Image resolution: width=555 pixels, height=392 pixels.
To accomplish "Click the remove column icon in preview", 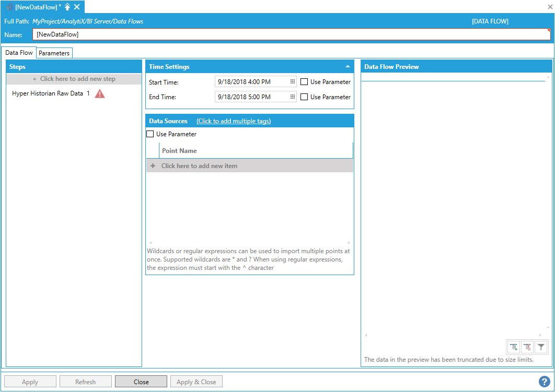I will [528, 347].
